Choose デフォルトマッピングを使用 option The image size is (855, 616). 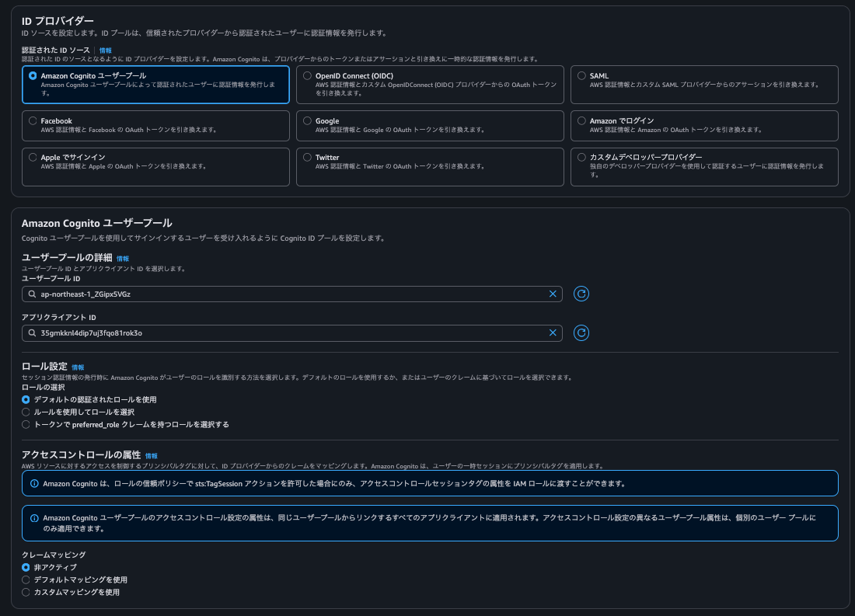pos(26,580)
